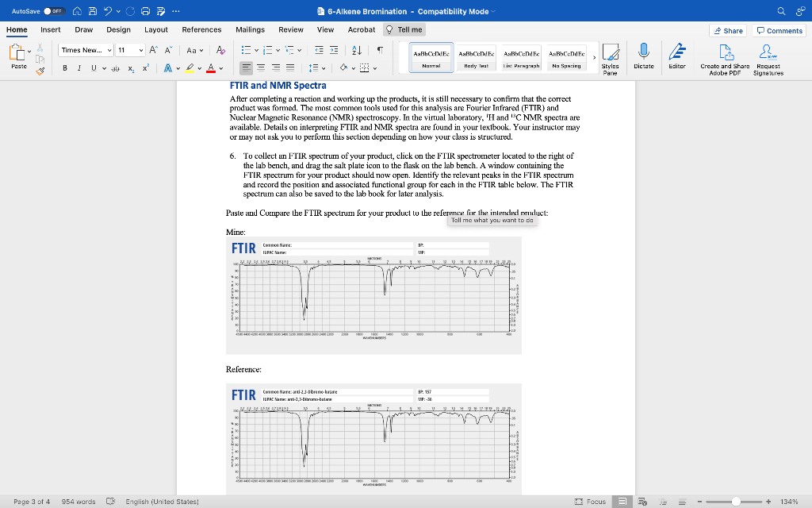Print the document with the printer icon
Screen dimensions: 812x508
click(x=146, y=11)
